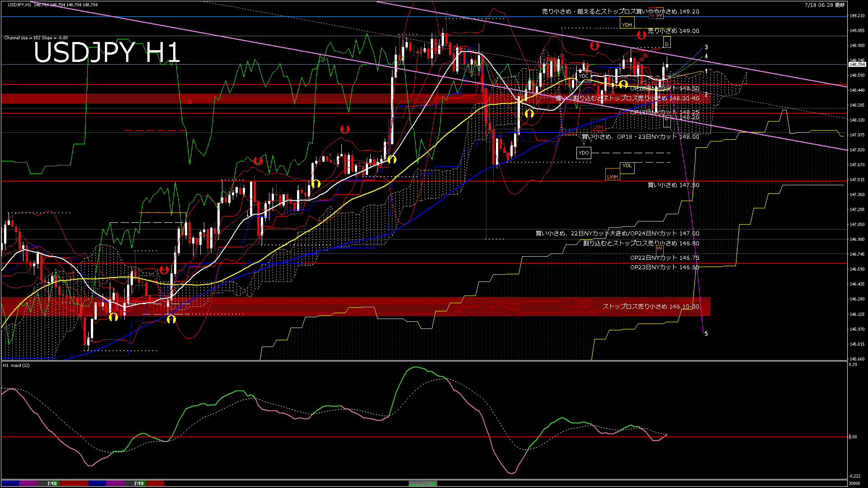This screenshot has width=868, height=488.
Task: Click wave label 5 at projection bottom
Action: click(706, 334)
